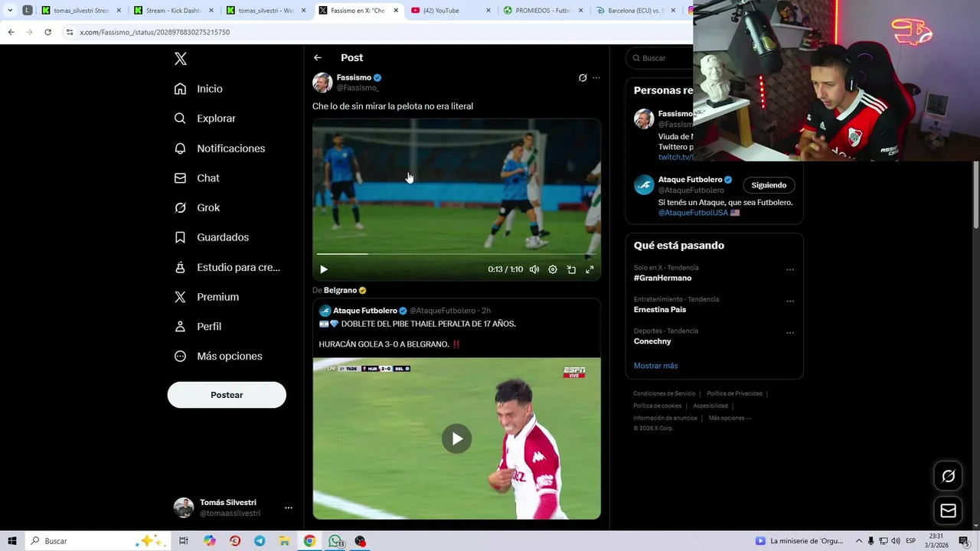The image size is (980, 551).
Task: Open options dots for #GranHermano trend
Action: (x=790, y=269)
